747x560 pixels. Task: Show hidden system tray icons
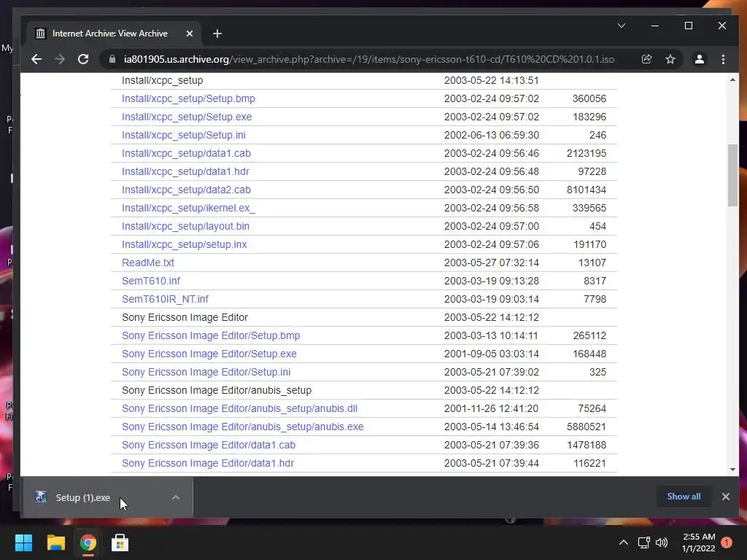click(x=623, y=542)
